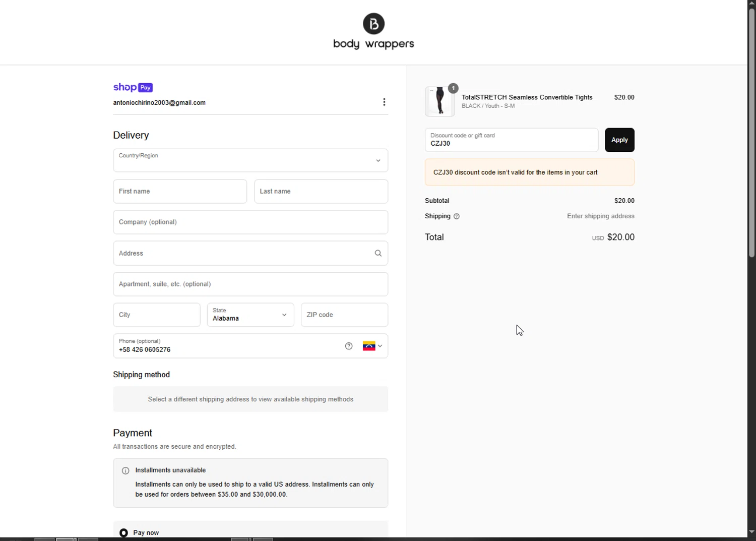Click the shipping methods unavailable notice
The image size is (756, 541).
tap(250, 399)
